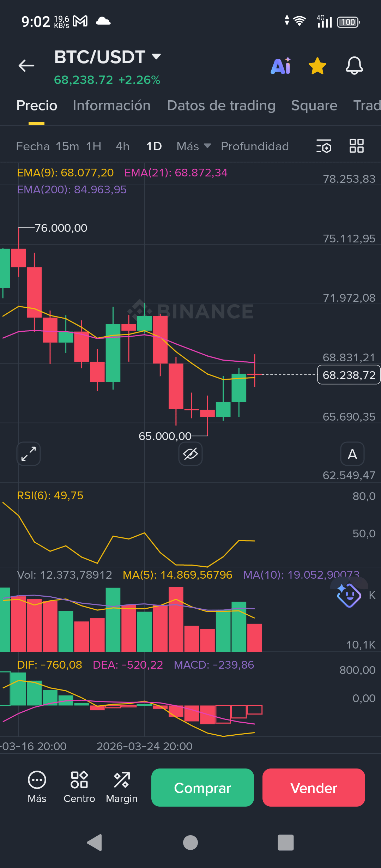381x868 pixels.
Task: Tap the current price label 68.238,72
Action: (349, 375)
